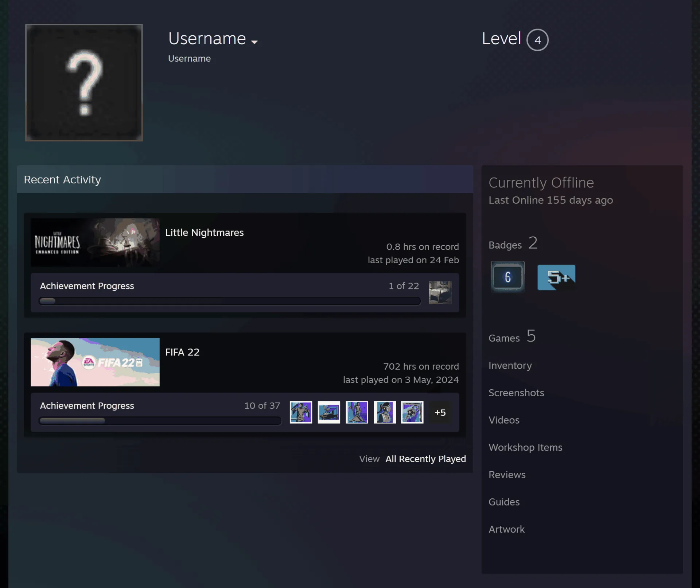Click the FIFA 22 Achievement Progress label

tap(87, 405)
